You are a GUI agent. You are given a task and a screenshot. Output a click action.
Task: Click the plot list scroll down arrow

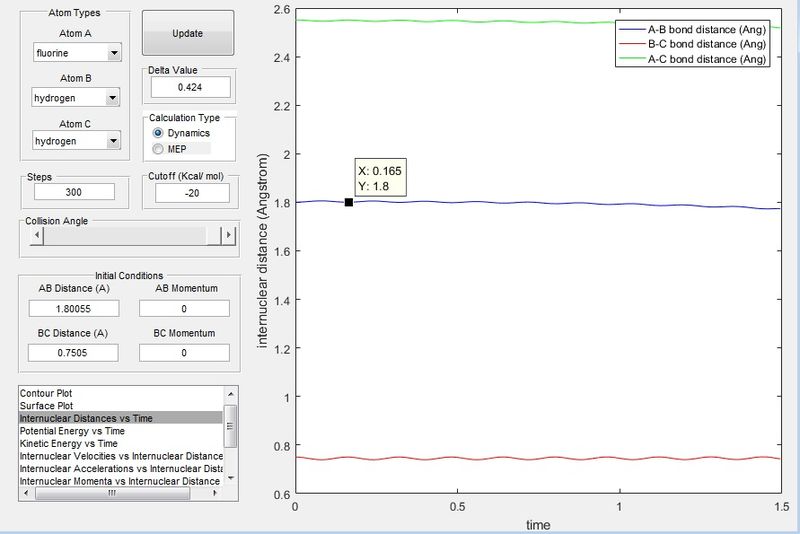pos(231,478)
